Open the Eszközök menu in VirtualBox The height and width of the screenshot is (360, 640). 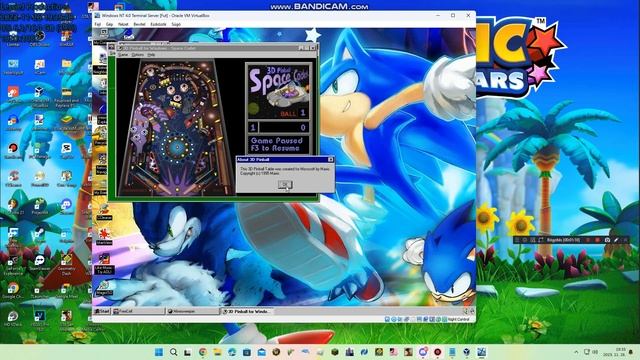click(x=158, y=24)
